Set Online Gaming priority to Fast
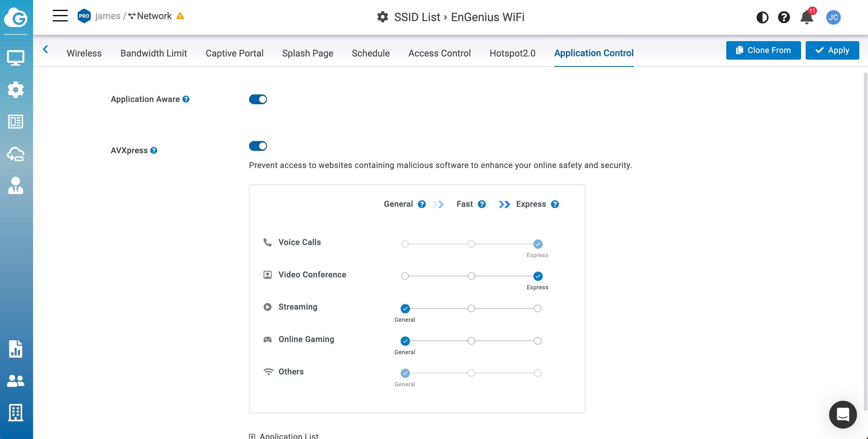This screenshot has width=868, height=439. point(471,341)
